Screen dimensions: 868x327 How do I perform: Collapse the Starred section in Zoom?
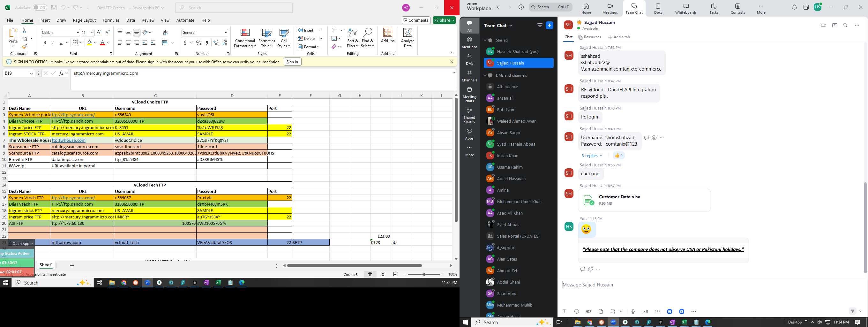485,40
